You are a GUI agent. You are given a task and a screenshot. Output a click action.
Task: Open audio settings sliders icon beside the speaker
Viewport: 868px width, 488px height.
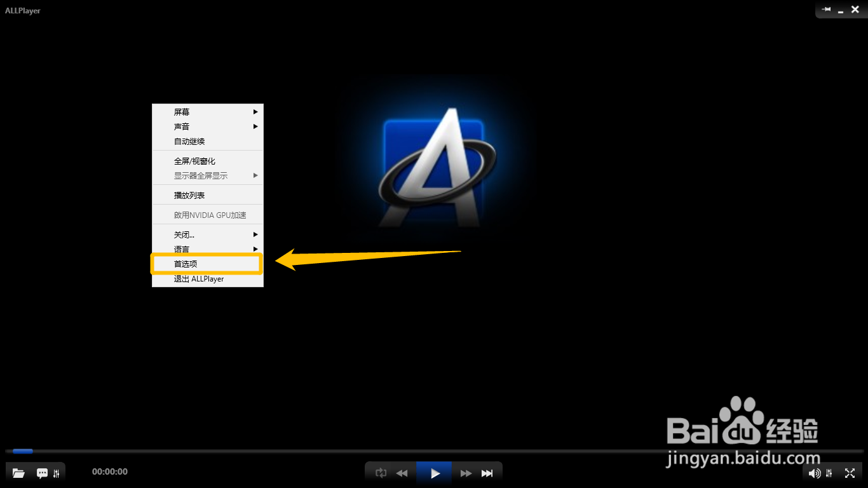829,473
